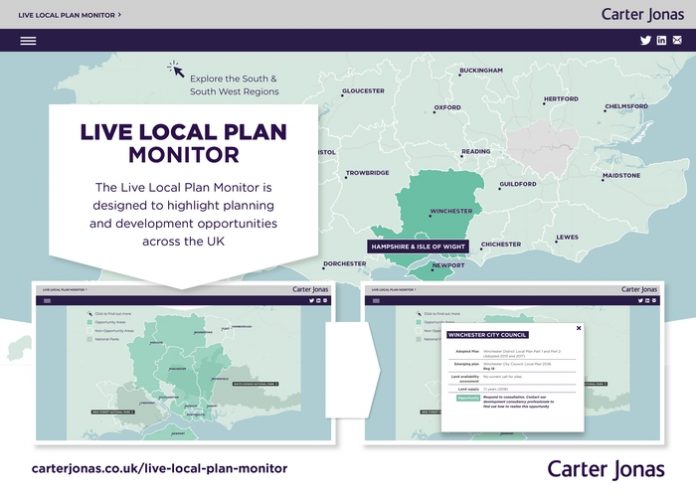Open the hamburger menu in the navy bar

point(28,41)
